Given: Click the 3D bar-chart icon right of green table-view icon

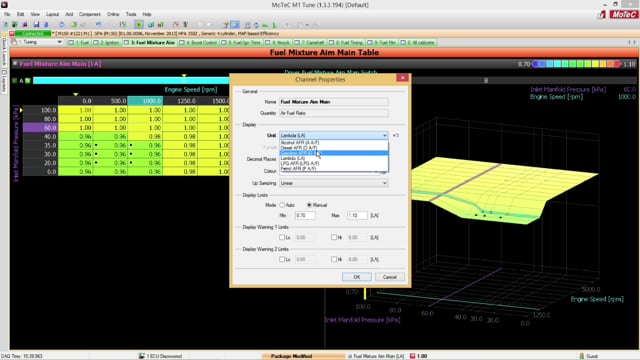Looking at the screenshot, I should pos(151,25).
